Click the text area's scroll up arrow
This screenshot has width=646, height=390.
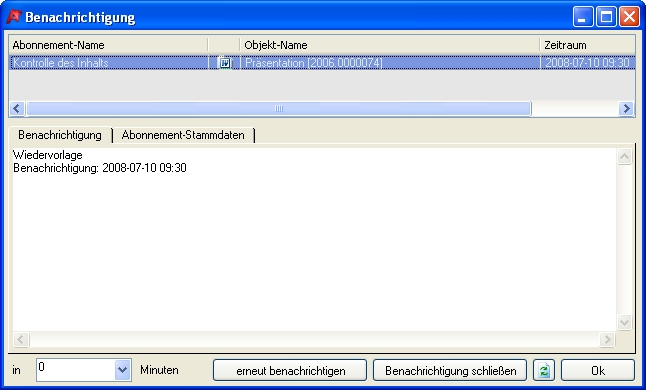tap(624, 156)
